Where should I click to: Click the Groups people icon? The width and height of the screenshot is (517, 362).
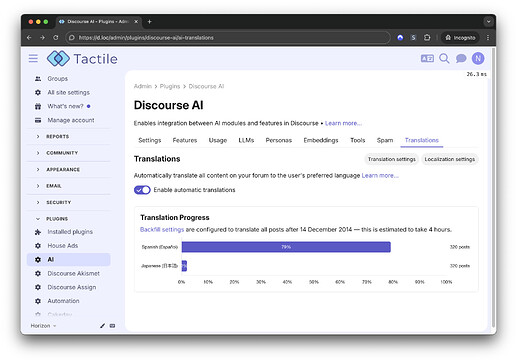pyautogui.click(x=38, y=79)
